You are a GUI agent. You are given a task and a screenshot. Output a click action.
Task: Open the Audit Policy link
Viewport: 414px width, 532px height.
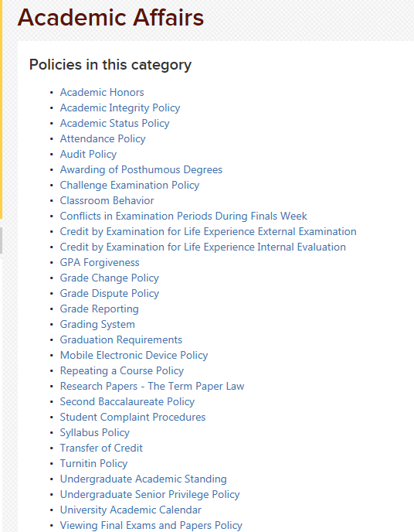coord(88,155)
